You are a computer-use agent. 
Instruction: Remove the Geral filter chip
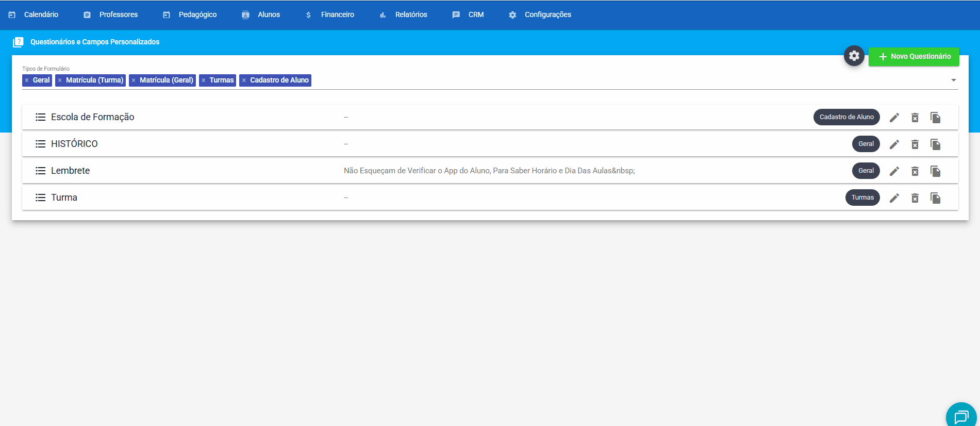27,80
